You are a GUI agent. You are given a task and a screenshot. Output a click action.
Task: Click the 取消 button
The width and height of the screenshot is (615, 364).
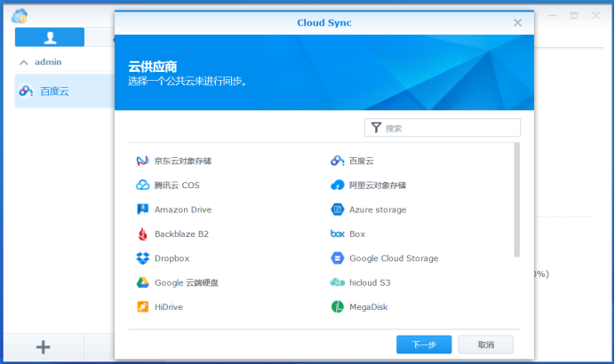pos(486,344)
